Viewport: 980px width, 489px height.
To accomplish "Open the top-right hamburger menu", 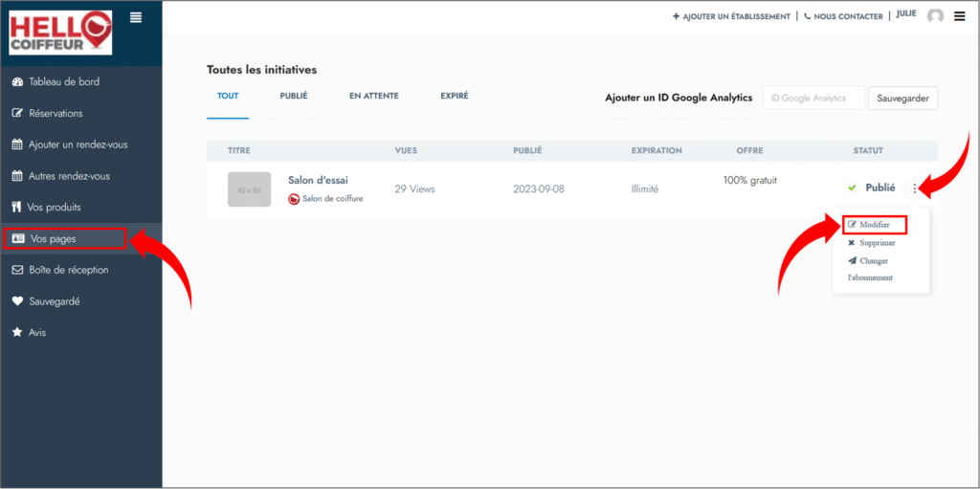I will click(959, 17).
